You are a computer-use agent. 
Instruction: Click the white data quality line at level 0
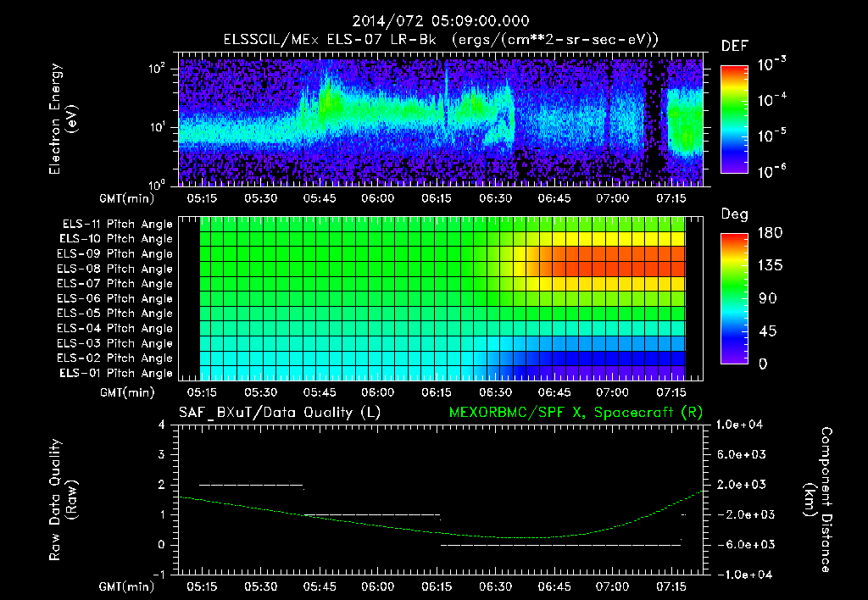pos(560,545)
